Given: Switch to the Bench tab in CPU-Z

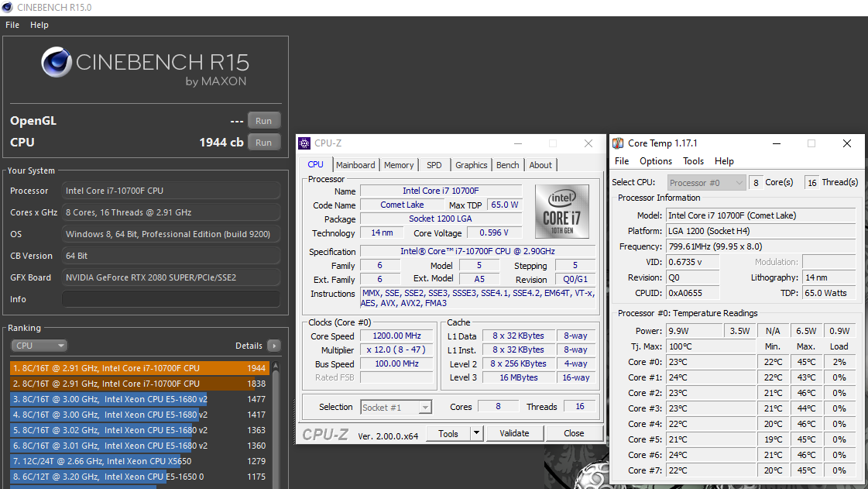Looking at the screenshot, I should coord(508,165).
